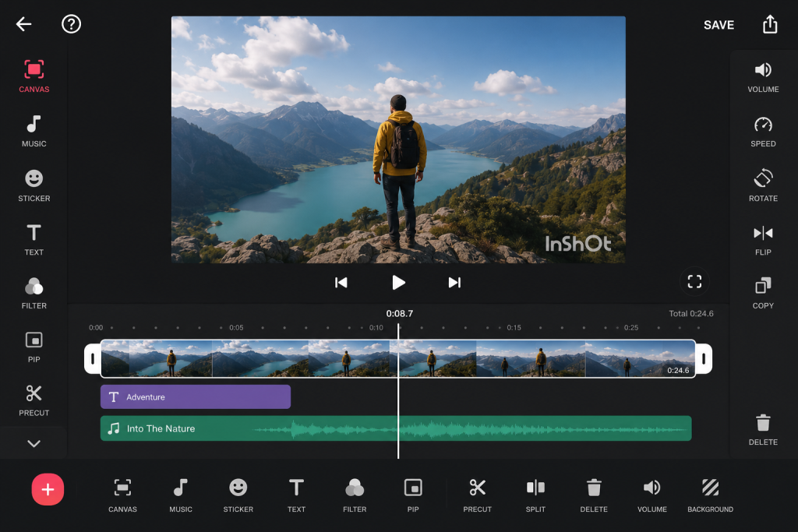The image size is (798, 532).
Task: Select the Adventure text track
Action: [196, 396]
